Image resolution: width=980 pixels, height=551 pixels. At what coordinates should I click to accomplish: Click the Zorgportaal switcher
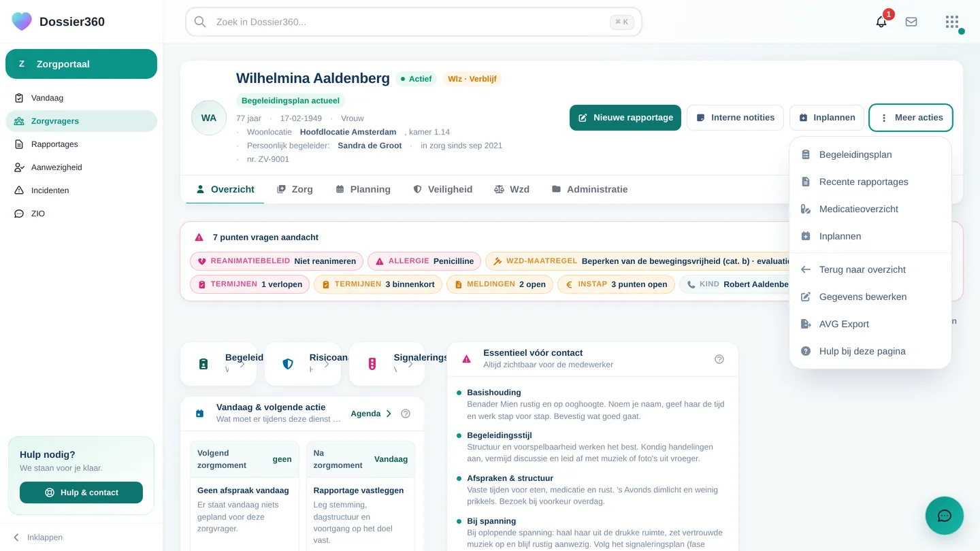click(81, 64)
